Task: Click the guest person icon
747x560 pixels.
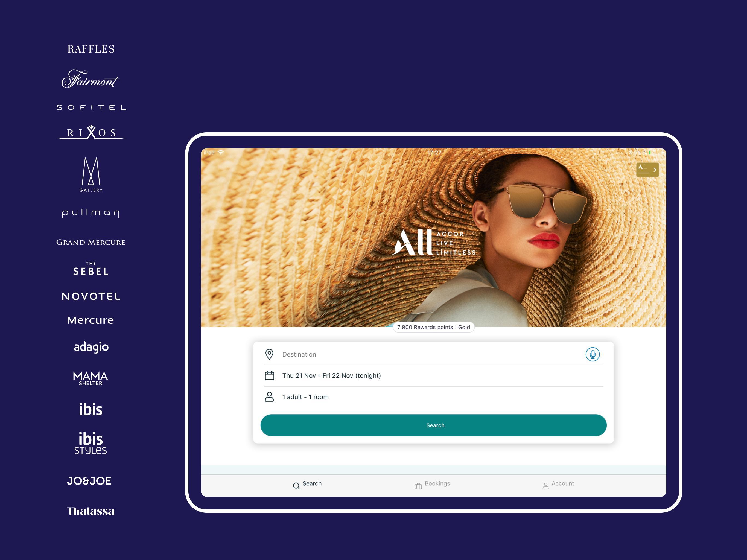Action: point(269,396)
